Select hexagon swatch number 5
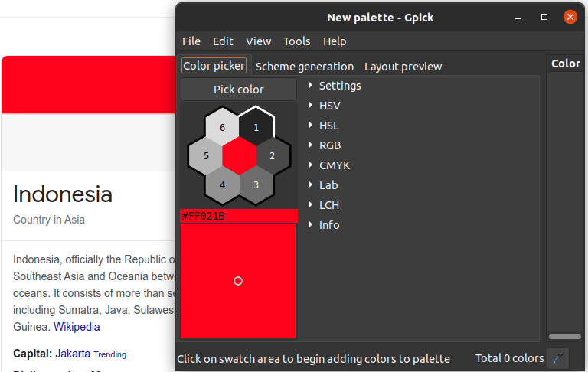The width and height of the screenshot is (588, 372). (x=206, y=155)
